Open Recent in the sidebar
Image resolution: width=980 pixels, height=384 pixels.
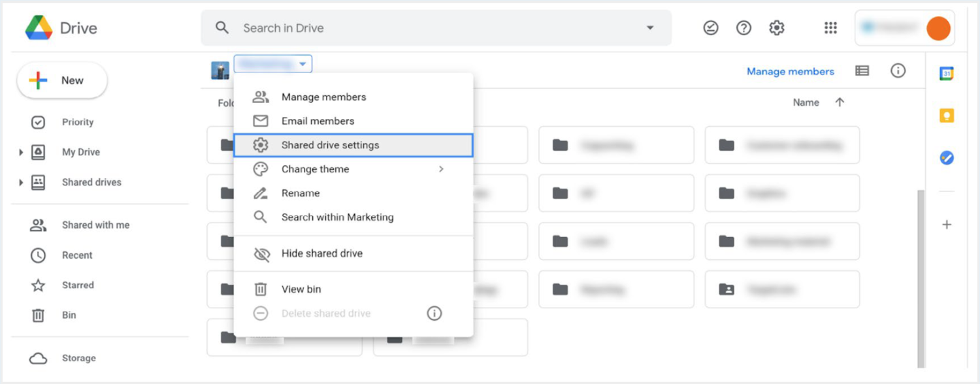pyautogui.click(x=77, y=255)
